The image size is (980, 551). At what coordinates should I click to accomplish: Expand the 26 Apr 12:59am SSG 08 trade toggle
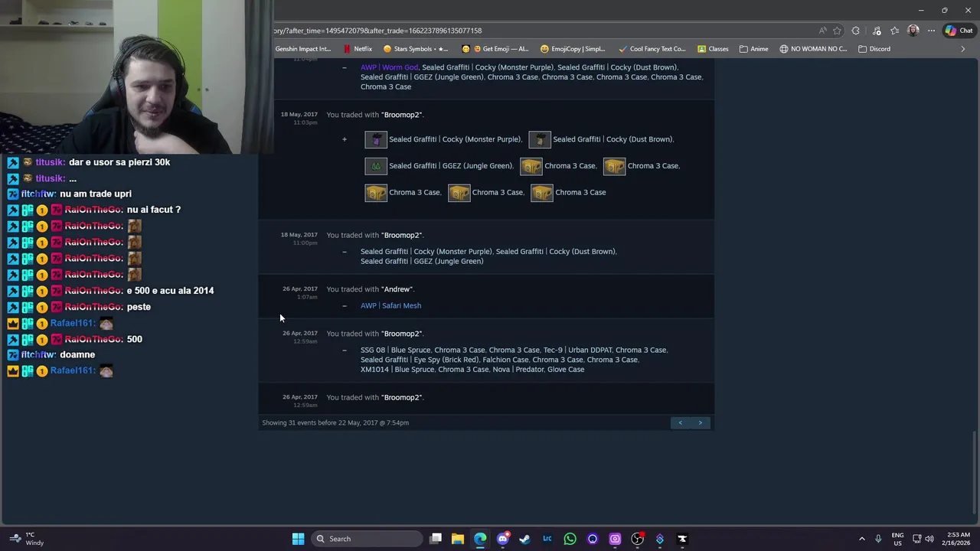click(x=345, y=350)
